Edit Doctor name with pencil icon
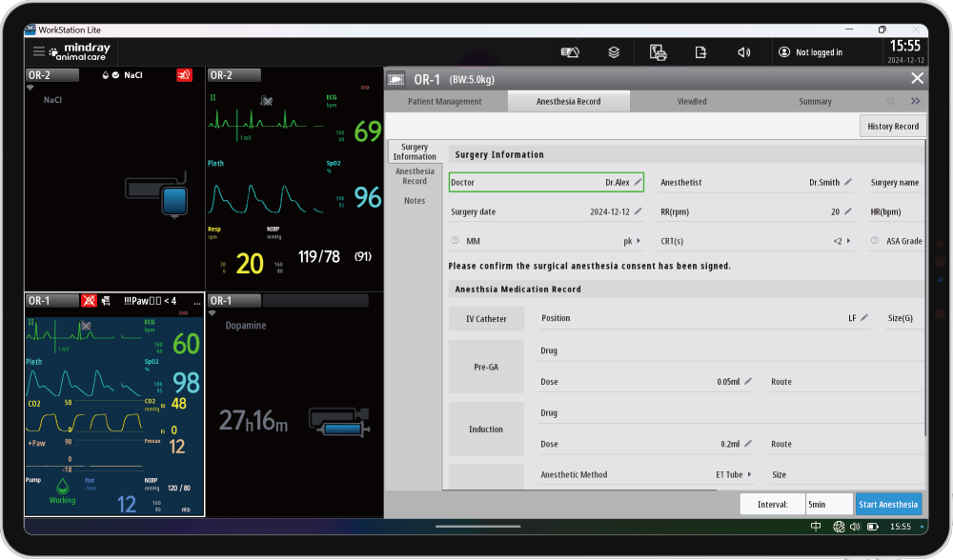This screenshot has width=953, height=560. [x=638, y=182]
